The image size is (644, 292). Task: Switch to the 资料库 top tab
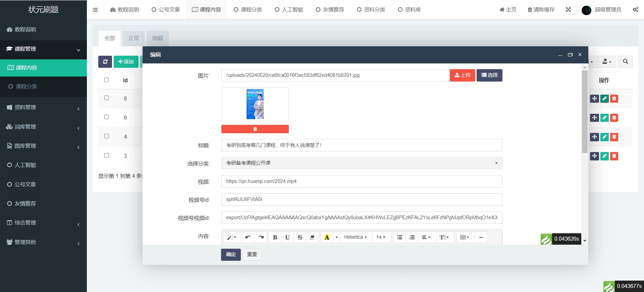point(409,10)
